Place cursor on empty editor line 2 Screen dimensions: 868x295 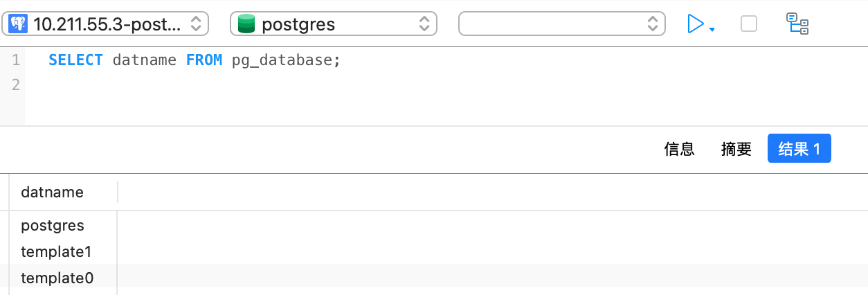(x=208, y=85)
